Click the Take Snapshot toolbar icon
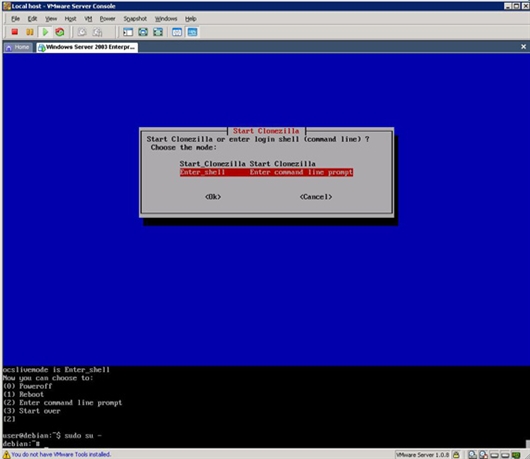 point(82,32)
